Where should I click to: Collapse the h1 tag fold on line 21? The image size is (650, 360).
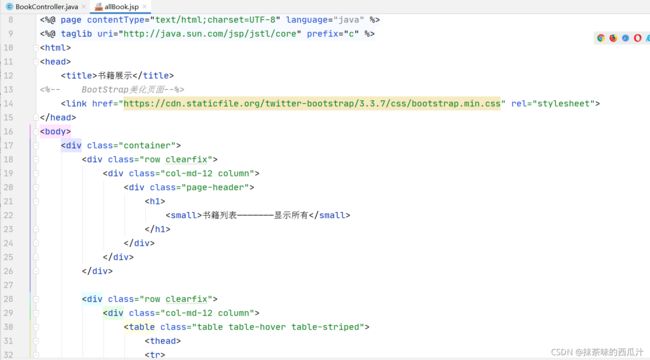tap(36, 201)
